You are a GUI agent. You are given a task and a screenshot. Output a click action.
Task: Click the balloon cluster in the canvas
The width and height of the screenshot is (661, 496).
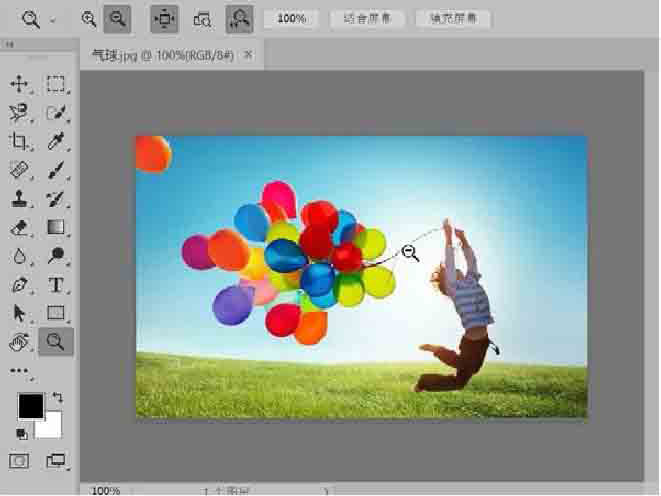(289, 262)
